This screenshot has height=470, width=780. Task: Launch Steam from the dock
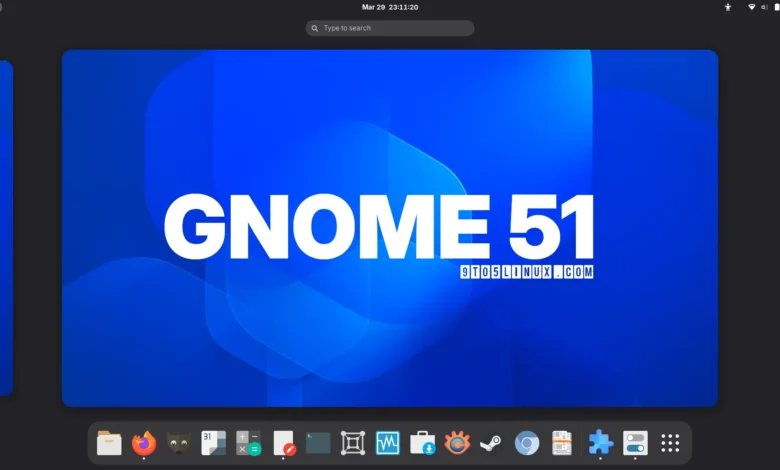pyautogui.click(x=491, y=443)
